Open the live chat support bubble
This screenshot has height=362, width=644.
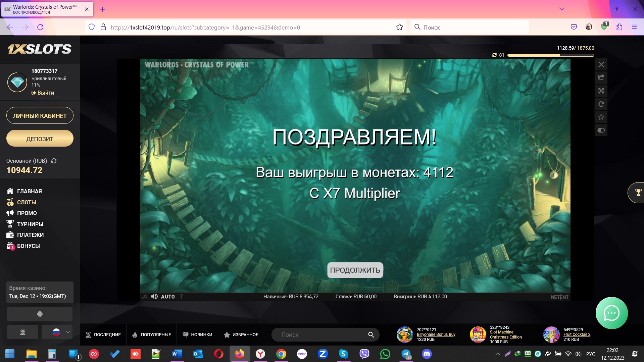coord(611,313)
